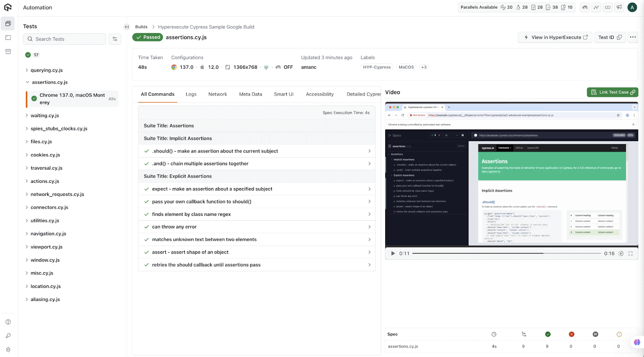
Task: Click the passed status column icon
Action: (547, 334)
